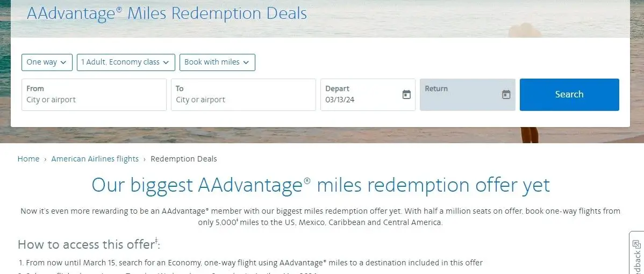The width and height of the screenshot is (644, 274).
Task: Click the Redemption Deals breadcrumb item
Action: [184, 159]
